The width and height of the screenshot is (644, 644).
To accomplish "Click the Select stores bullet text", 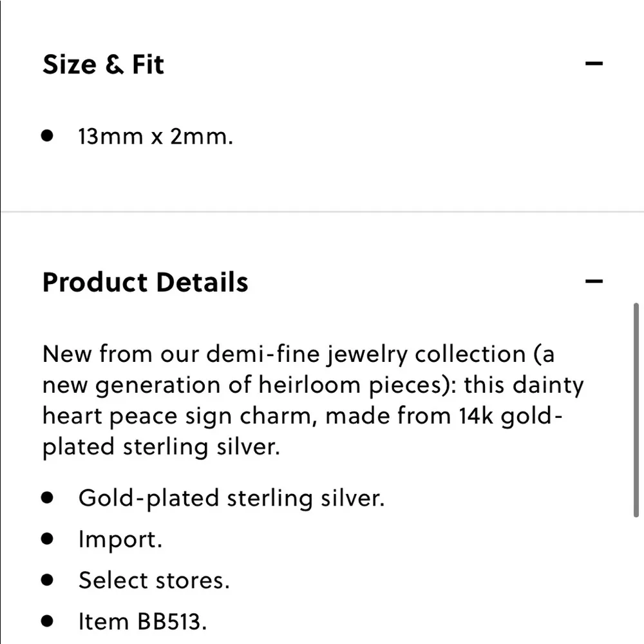I will coord(154,580).
